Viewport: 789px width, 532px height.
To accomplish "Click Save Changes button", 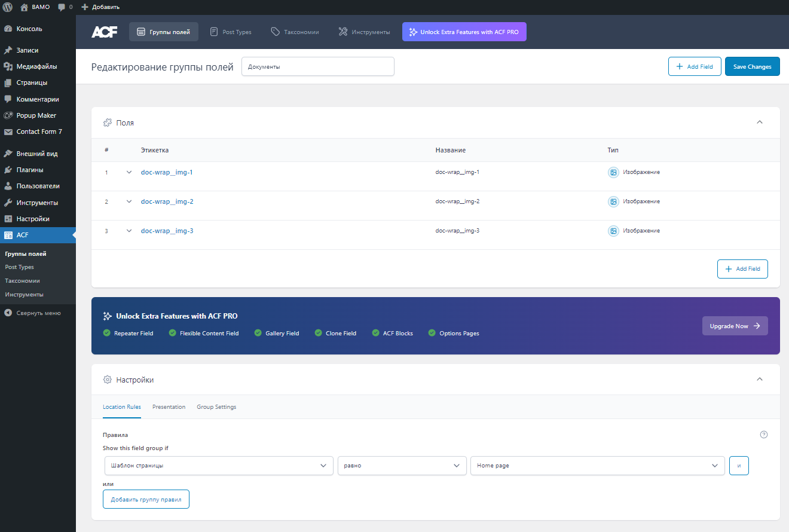I will tap(753, 66).
